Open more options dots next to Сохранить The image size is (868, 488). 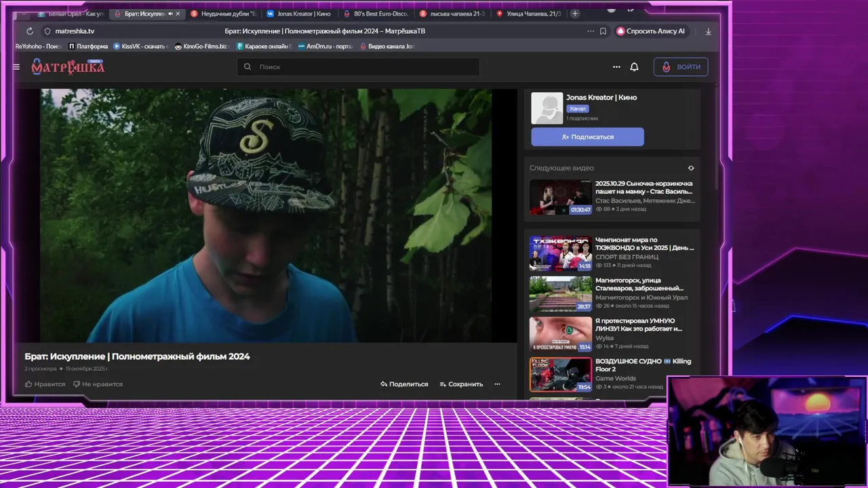(497, 384)
